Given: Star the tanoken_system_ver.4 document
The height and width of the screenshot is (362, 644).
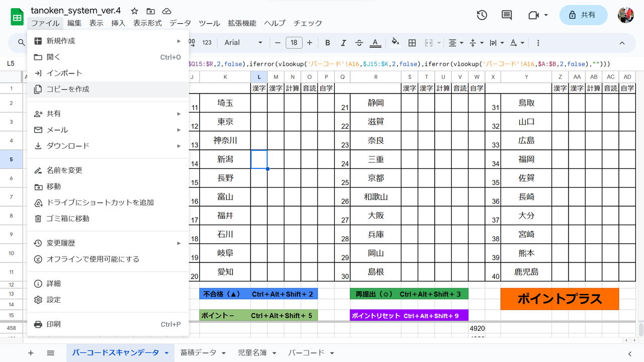Looking at the screenshot, I should 134,11.
